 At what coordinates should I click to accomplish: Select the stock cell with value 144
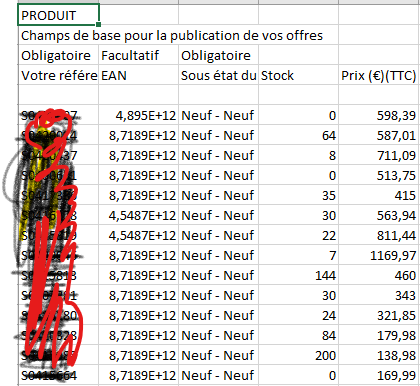[x=298, y=275]
